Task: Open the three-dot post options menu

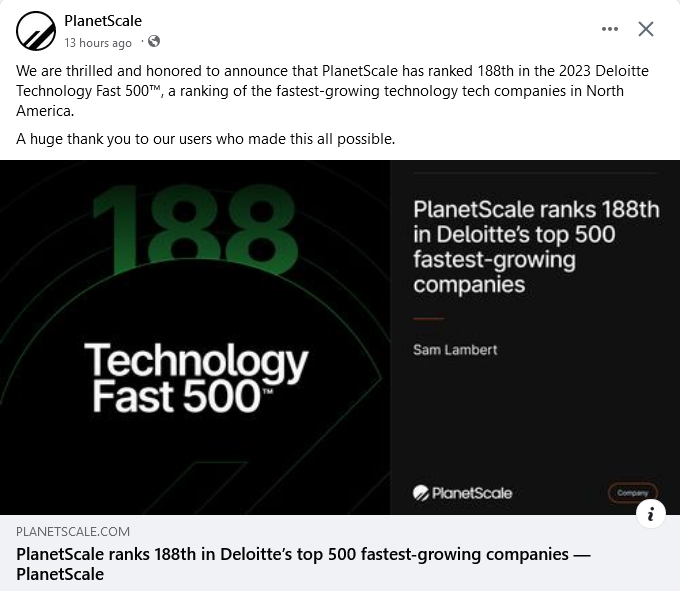Action: click(610, 29)
